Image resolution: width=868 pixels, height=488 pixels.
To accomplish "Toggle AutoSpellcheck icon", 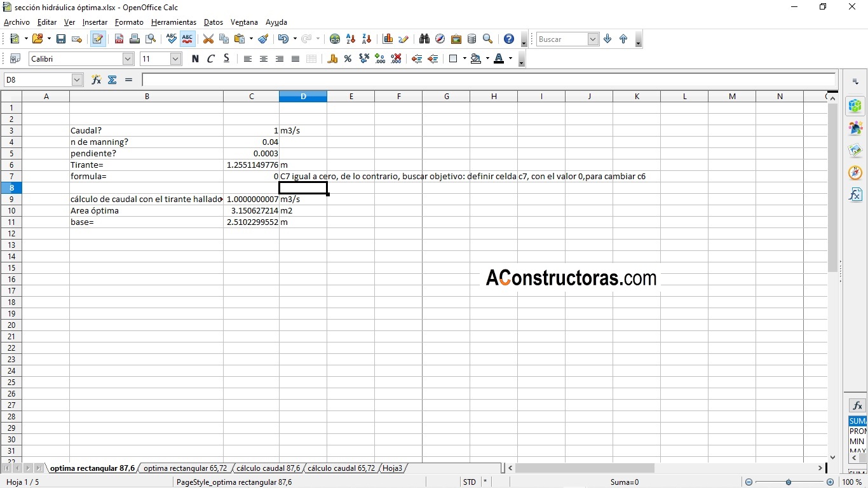I will coord(187,39).
